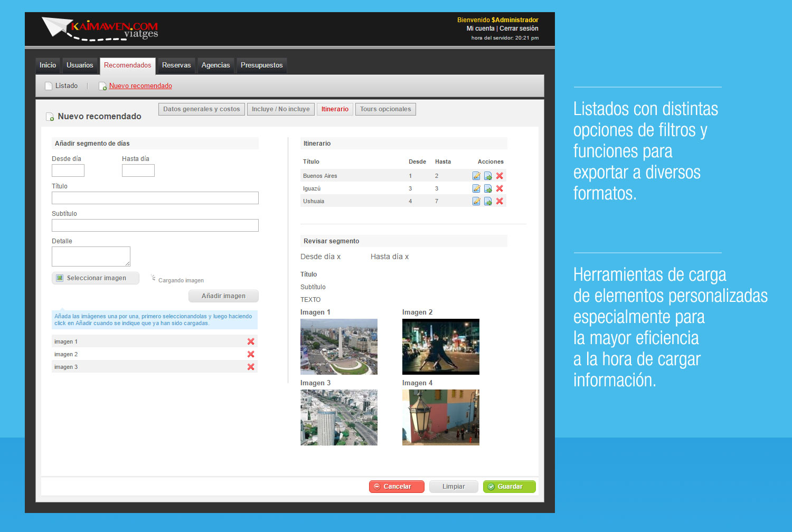Click the Desde column header

point(417,161)
